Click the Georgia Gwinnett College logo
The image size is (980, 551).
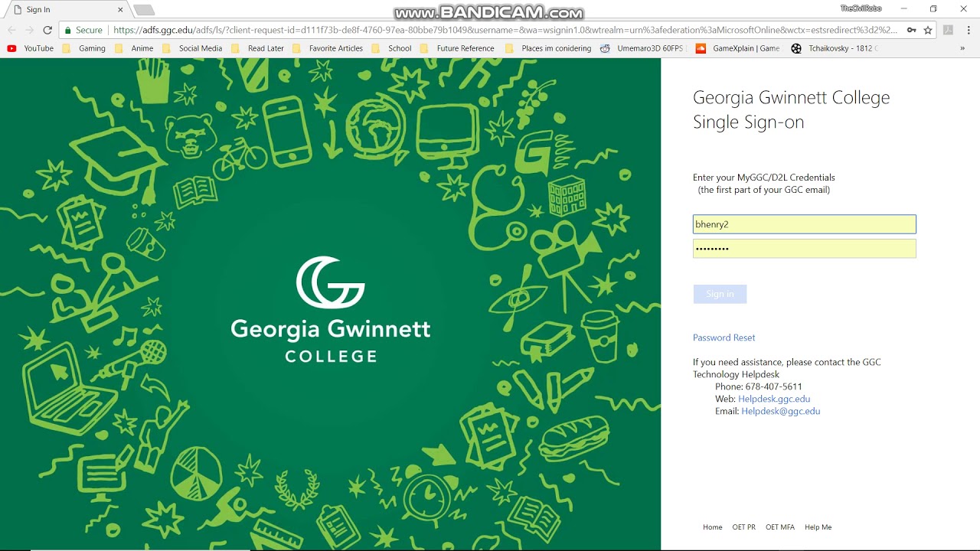331,310
